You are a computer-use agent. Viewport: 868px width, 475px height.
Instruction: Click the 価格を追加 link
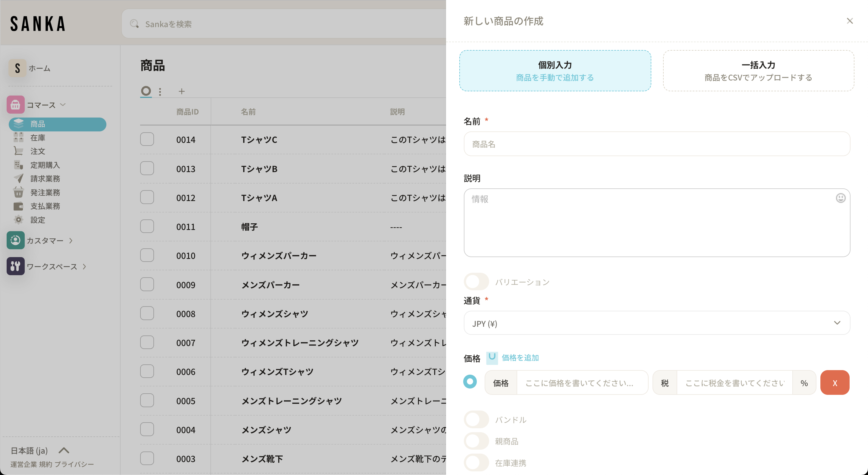520,358
